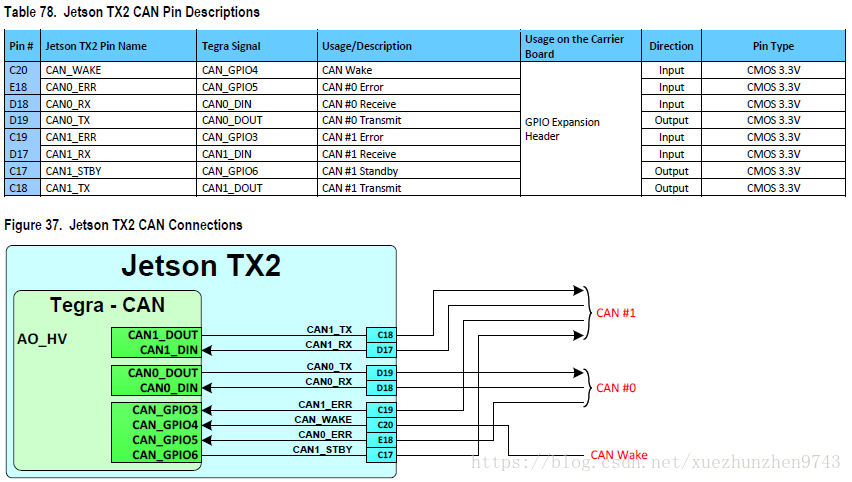Click table cell C19 in the Pin # column
This screenshot has height=482, width=852.
pyautogui.click(x=22, y=137)
